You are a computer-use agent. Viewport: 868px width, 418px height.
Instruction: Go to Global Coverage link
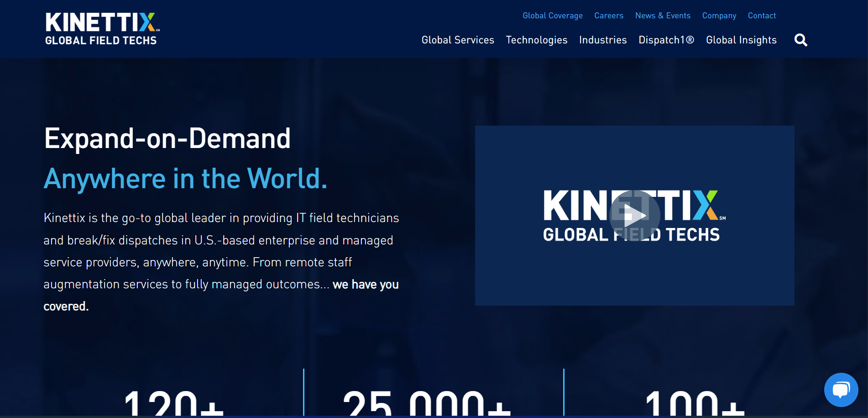pos(553,16)
